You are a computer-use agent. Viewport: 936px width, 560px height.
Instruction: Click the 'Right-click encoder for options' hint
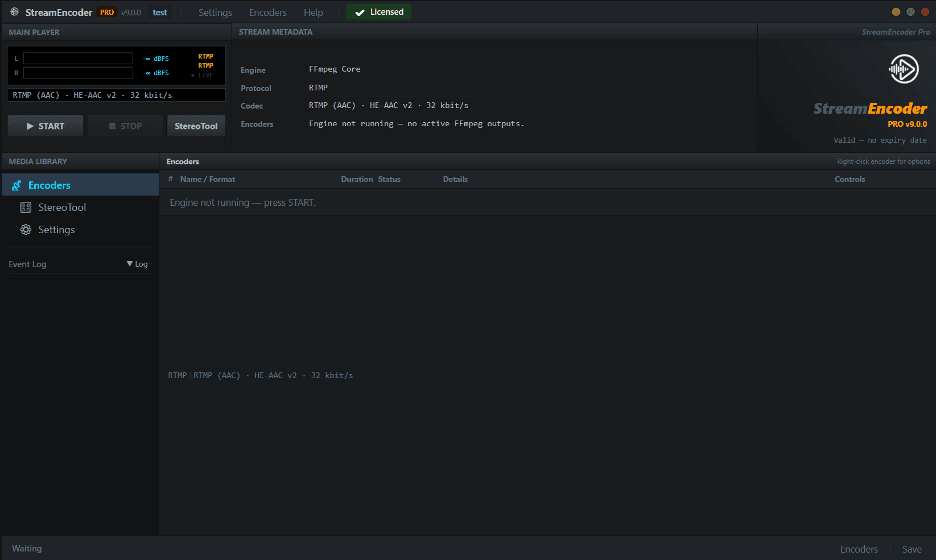884,161
